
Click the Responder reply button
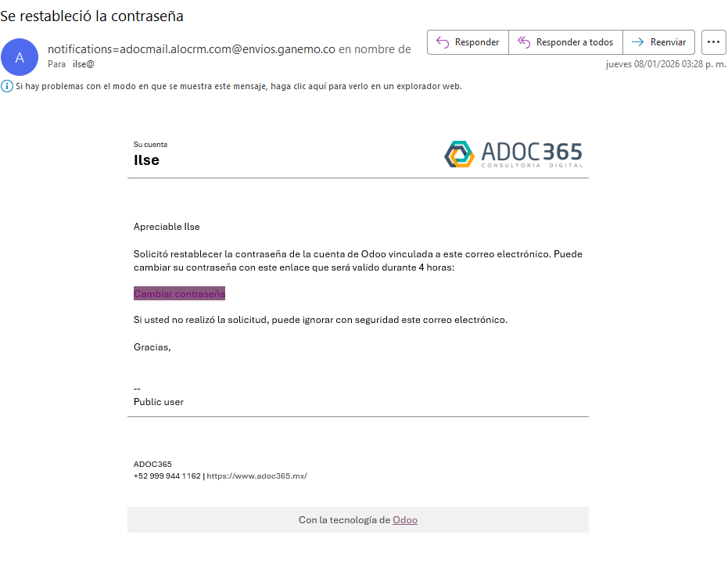468,42
